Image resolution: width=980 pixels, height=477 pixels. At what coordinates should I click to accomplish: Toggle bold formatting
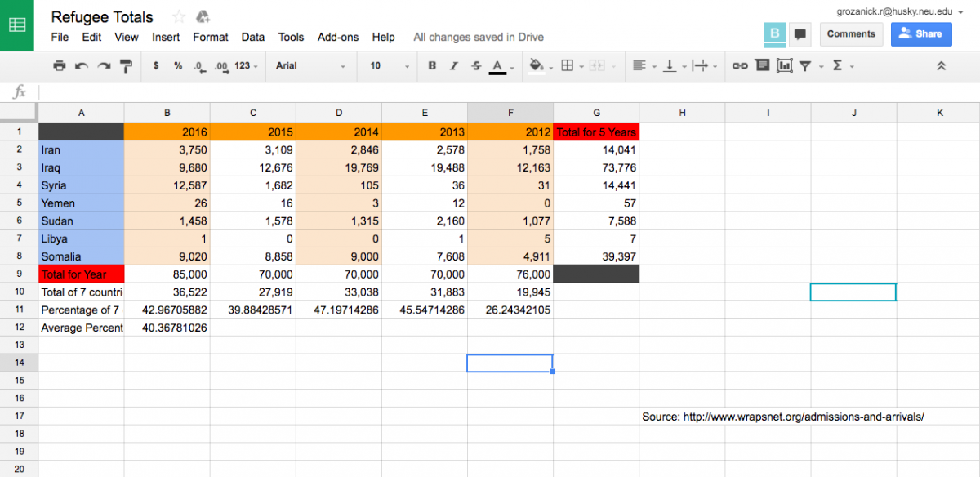click(432, 66)
